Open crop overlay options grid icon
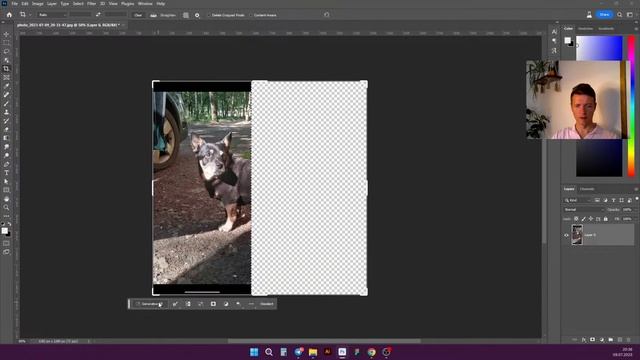Viewport: 640px width, 360px height. pyautogui.click(x=186, y=15)
